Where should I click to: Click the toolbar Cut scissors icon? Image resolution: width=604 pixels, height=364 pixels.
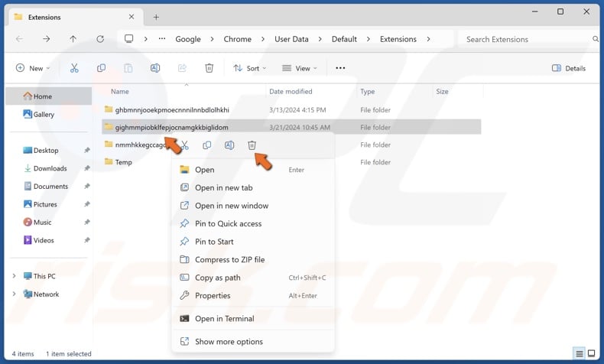(74, 68)
